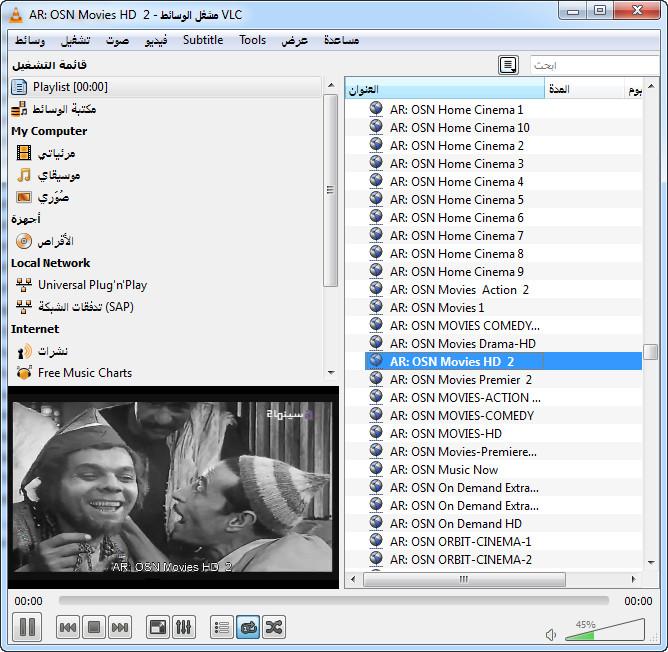Pause playback with the pause button

tap(27, 627)
